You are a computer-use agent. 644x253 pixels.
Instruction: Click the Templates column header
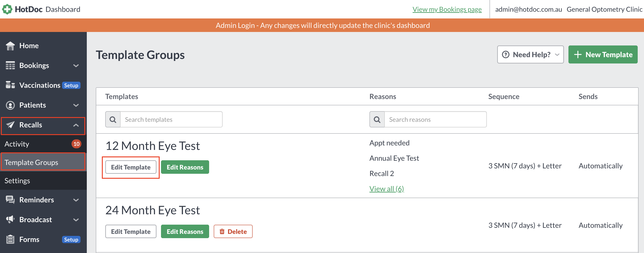tap(122, 97)
